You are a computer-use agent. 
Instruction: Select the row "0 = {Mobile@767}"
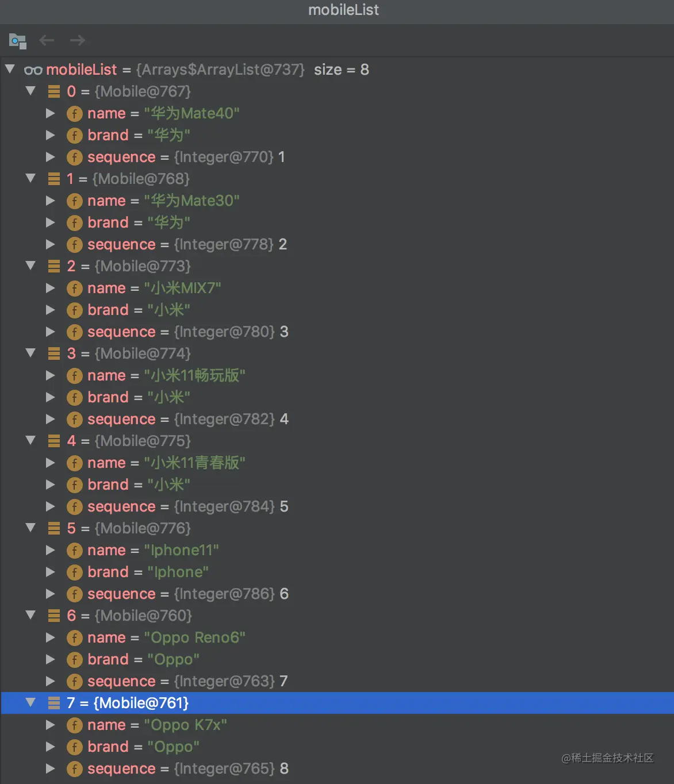pyautogui.click(x=337, y=91)
